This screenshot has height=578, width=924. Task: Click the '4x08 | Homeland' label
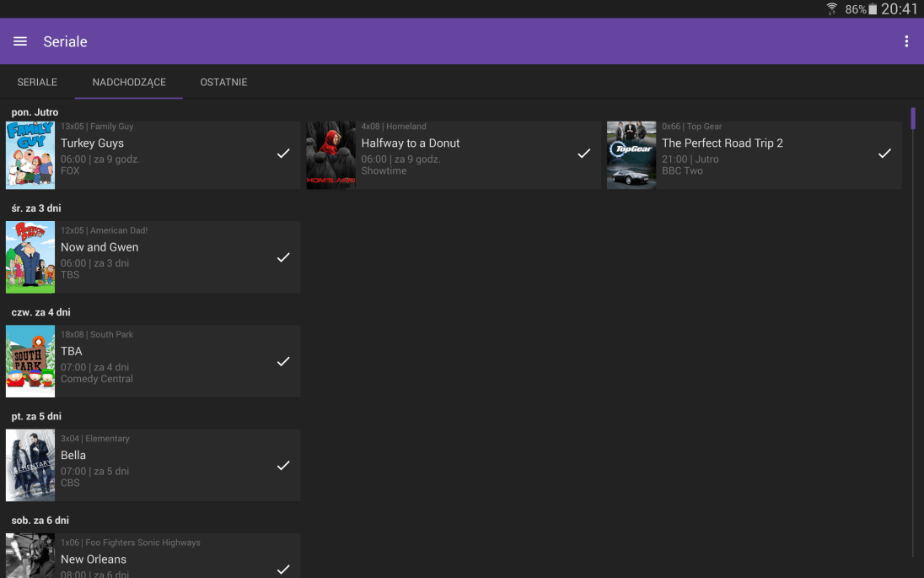point(394,127)
